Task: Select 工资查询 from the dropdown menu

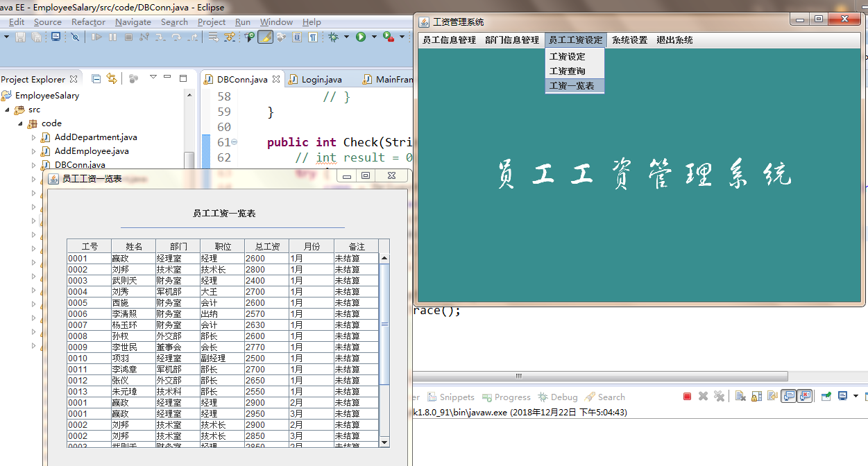Action: [575, 71]
